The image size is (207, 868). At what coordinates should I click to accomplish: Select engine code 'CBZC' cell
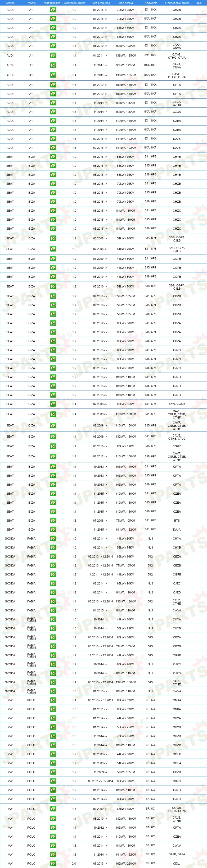177,781
